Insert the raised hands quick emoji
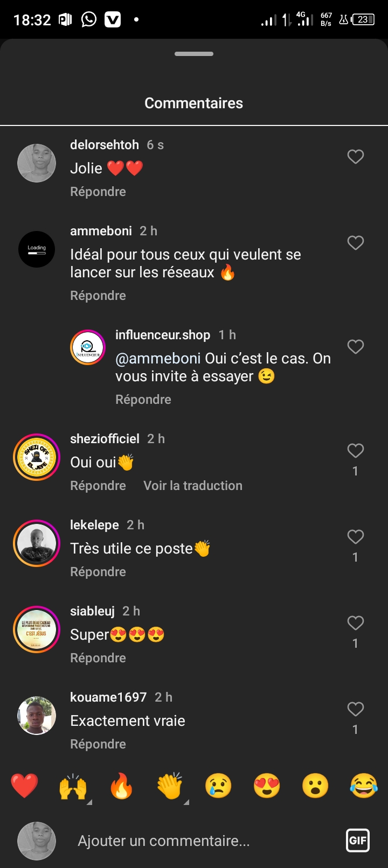 pos(73,787)
